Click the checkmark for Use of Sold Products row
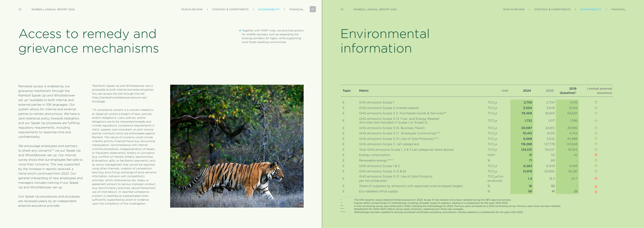The width and height of the screenshot is (644, 228). tap(596, 138)
